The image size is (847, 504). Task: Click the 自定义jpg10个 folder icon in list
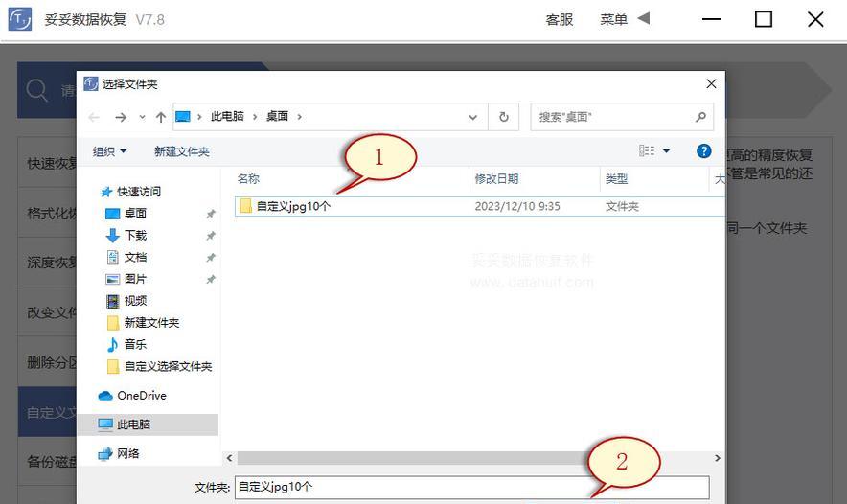point(246,206)
